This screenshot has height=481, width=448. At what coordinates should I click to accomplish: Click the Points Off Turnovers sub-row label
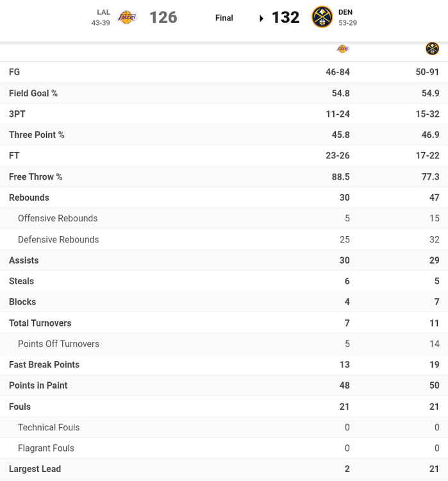[58, 344]
